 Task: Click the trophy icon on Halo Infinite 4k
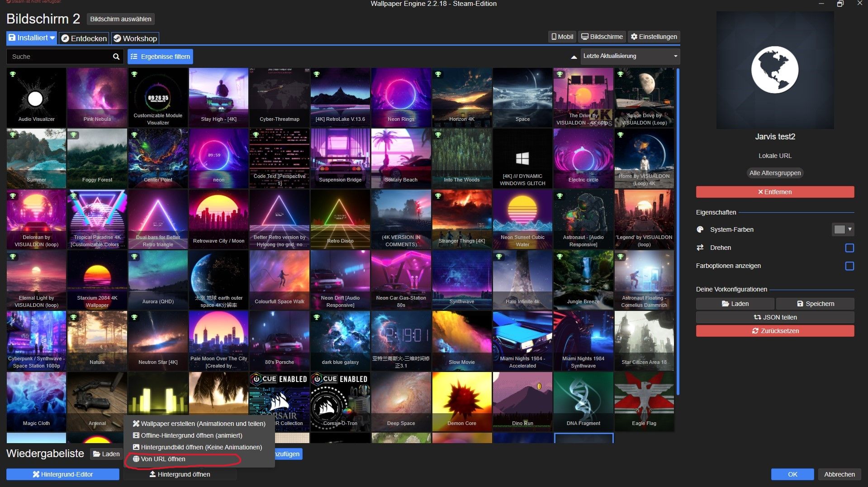tap(499, 257)
